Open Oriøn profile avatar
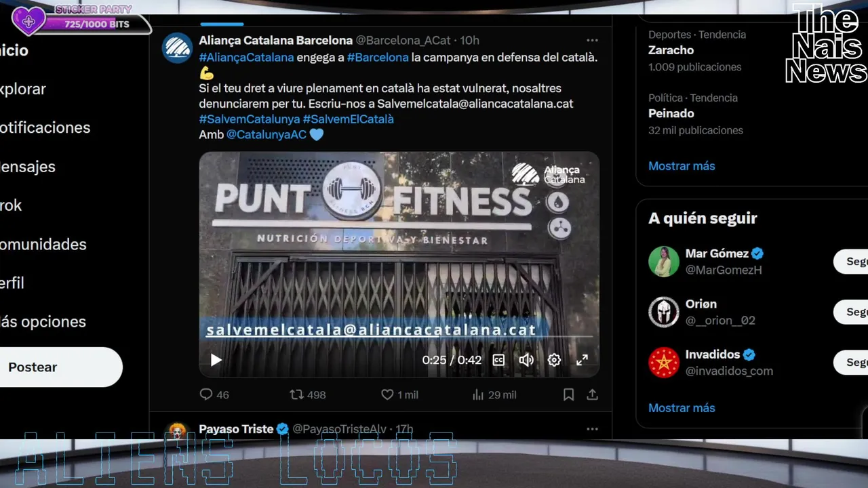Viewport: 868px width, 488px height. 664,312
